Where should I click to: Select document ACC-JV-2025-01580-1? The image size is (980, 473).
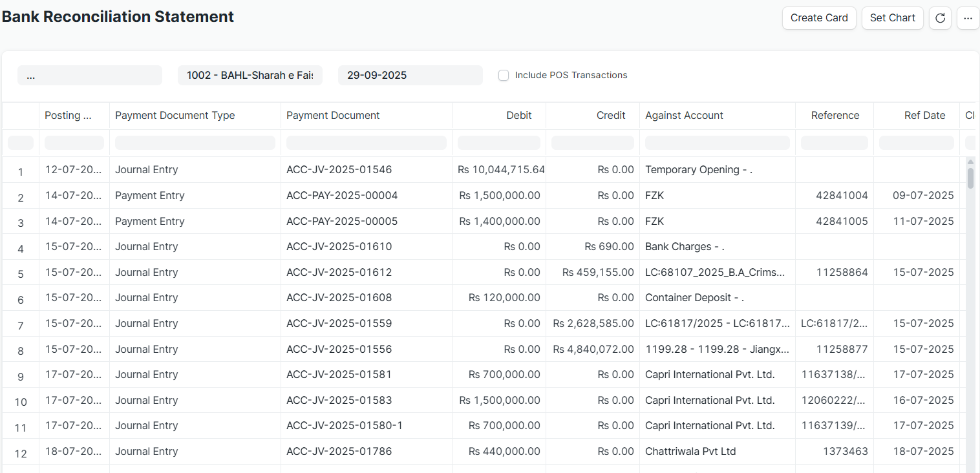pos(345,426)
